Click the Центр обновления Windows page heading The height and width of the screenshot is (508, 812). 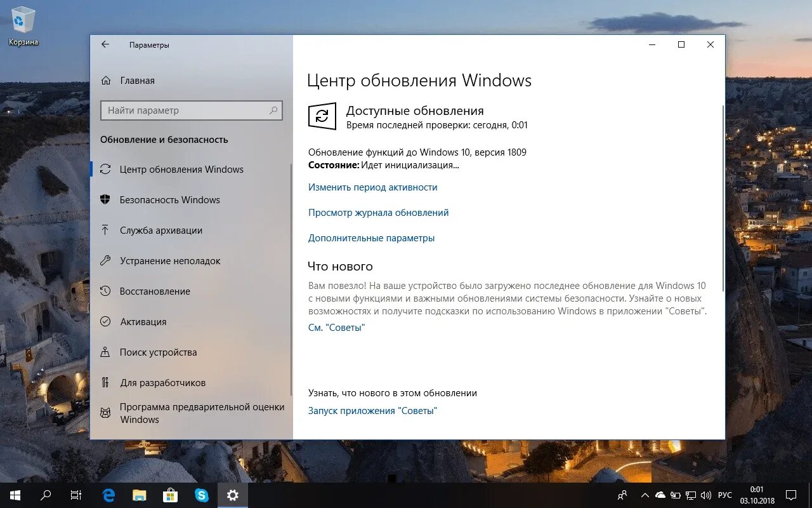pos(419,81)
